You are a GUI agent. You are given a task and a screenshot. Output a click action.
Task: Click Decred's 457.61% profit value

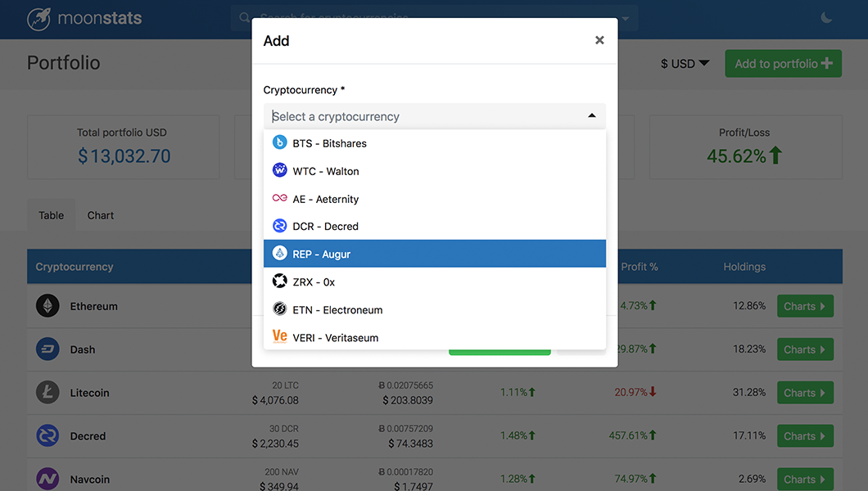tap(633, 435)
